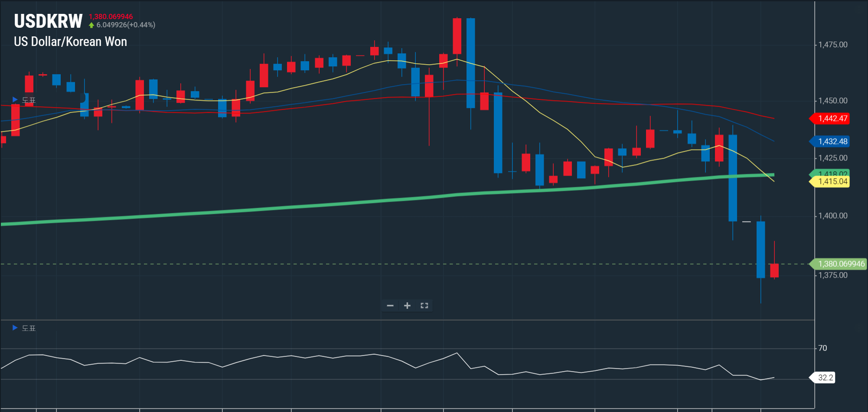Viewport: 868px width, 412px height.
Task: Click the zoom out minus button
Action: click(x=390, y=306)
